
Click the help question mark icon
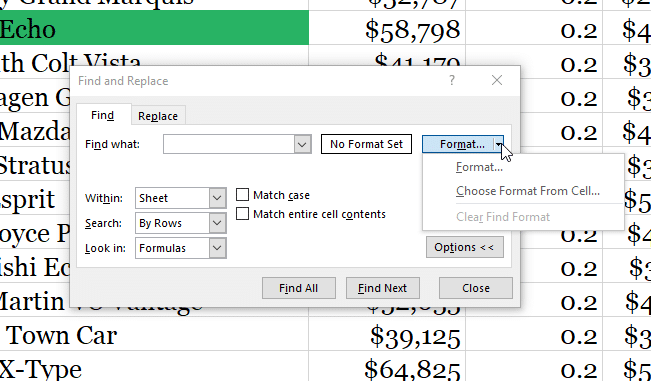tap(452, 80)
